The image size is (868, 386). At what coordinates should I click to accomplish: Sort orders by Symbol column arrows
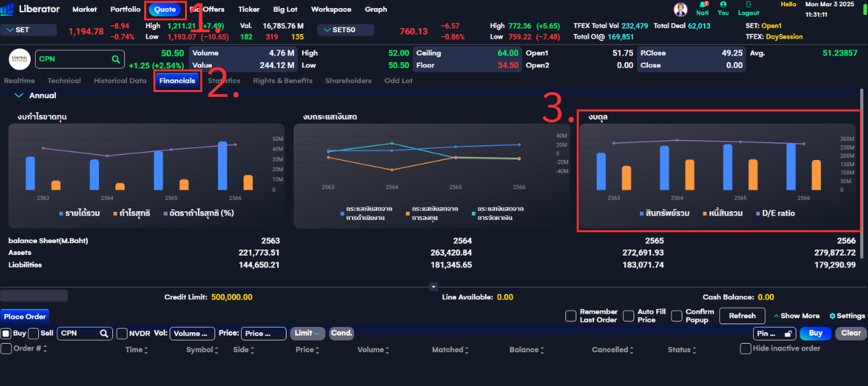(x=218, y=350)
